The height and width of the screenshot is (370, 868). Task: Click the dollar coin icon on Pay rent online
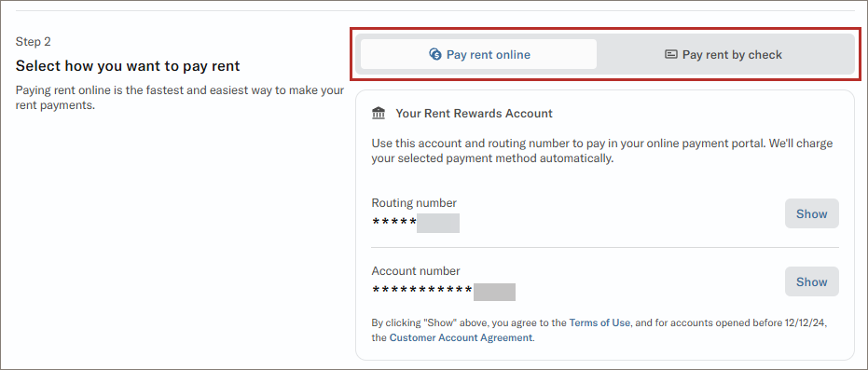pyautogui.click(x=435, y=54)
